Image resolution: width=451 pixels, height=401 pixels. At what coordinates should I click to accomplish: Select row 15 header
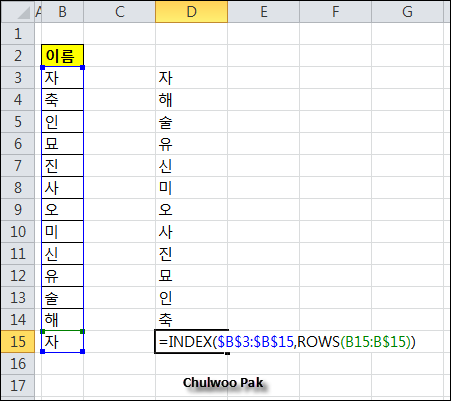[x=18, y=342]
